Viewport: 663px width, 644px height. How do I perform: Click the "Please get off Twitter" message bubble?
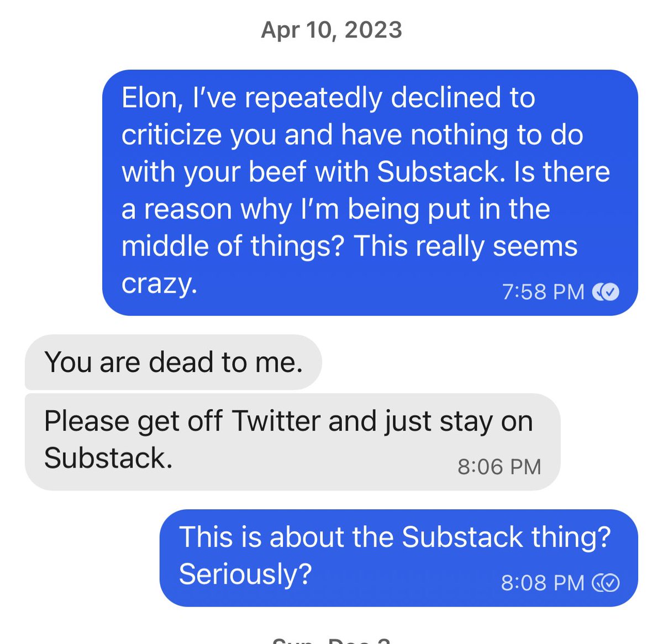(292, 441)
